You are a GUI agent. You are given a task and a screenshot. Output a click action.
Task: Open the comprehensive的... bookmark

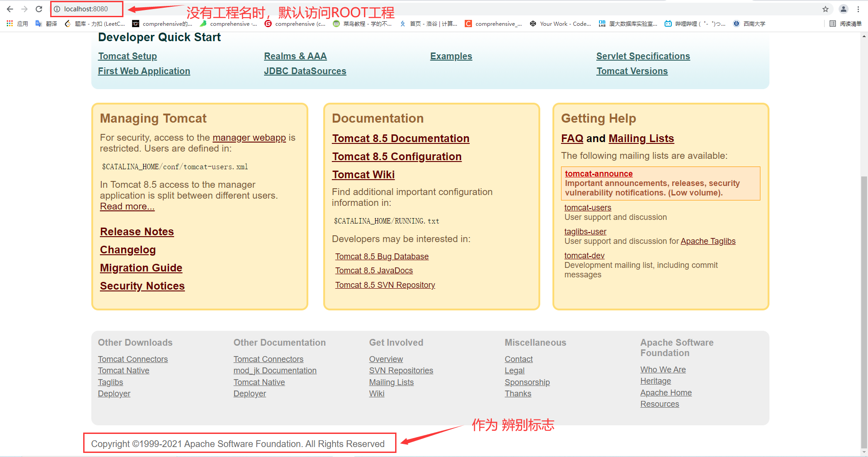pos(162,24)
